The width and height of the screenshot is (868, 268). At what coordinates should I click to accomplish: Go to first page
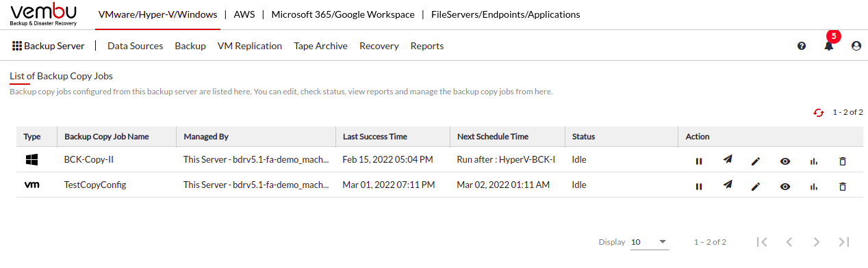762,242
